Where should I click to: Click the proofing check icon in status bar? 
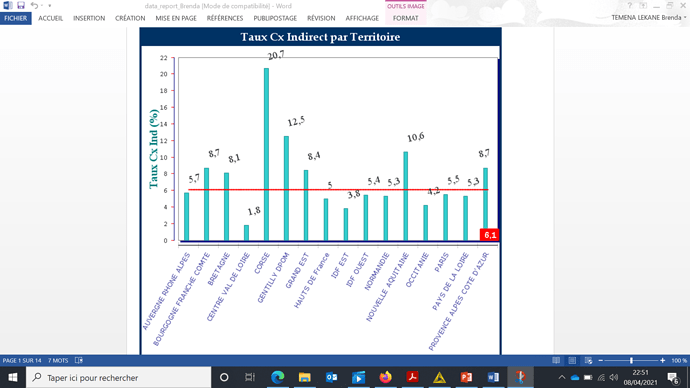point(79,360)
